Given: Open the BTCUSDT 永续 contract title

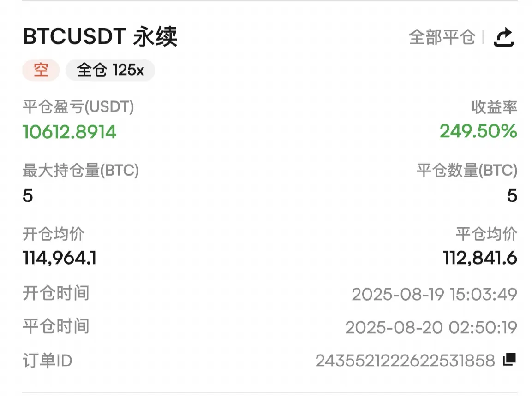Looking at the screenshot, I should tap(100, 36).
